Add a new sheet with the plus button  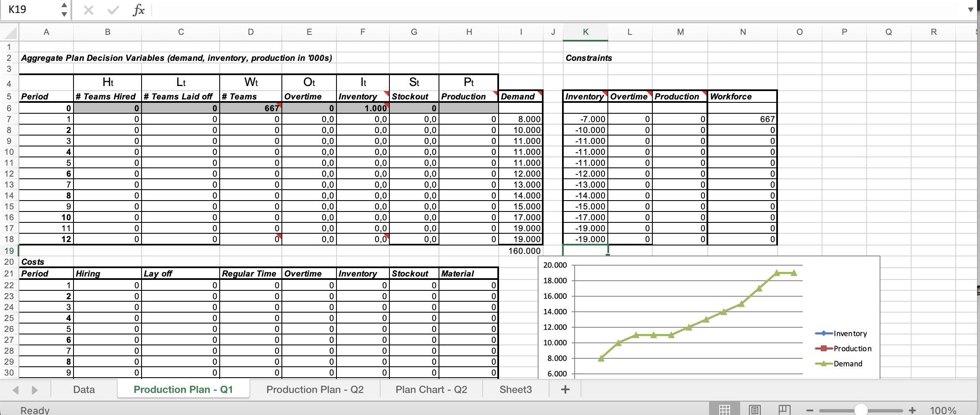click(x=565, y=389)
